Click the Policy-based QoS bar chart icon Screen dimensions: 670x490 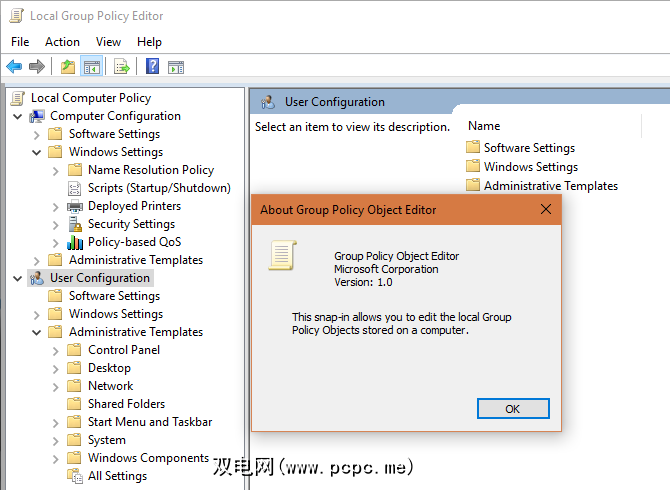coord(75,242)
